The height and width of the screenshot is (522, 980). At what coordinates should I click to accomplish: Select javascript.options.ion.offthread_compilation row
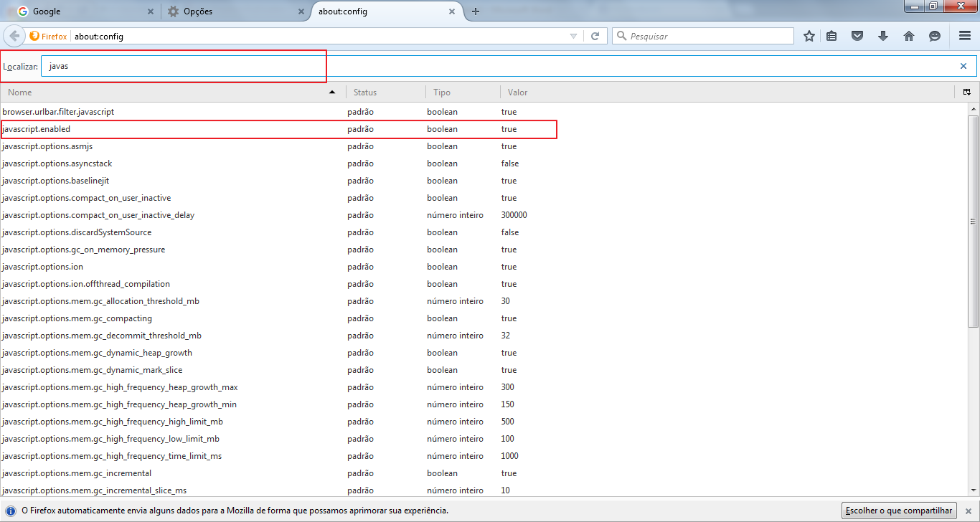tap(484, 284)
